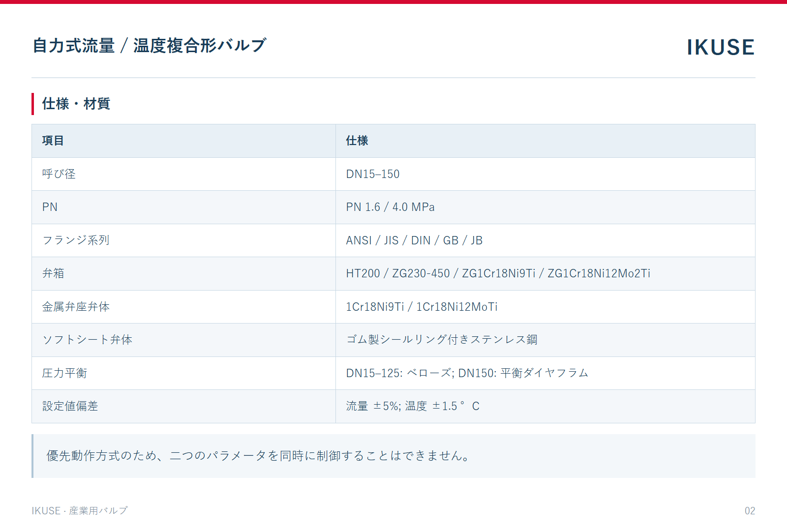787x532 pixels.
Task: Select the row label PN
Action: click(50, 207)
